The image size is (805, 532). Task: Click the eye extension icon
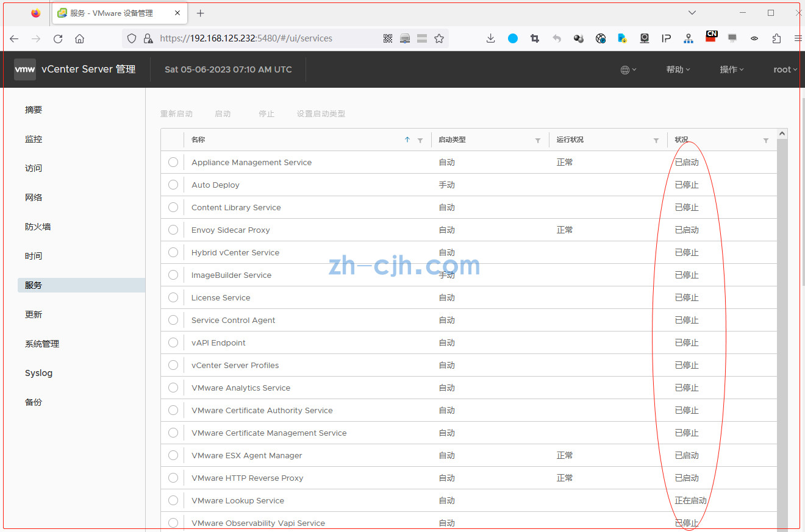(x=754, y=38)
